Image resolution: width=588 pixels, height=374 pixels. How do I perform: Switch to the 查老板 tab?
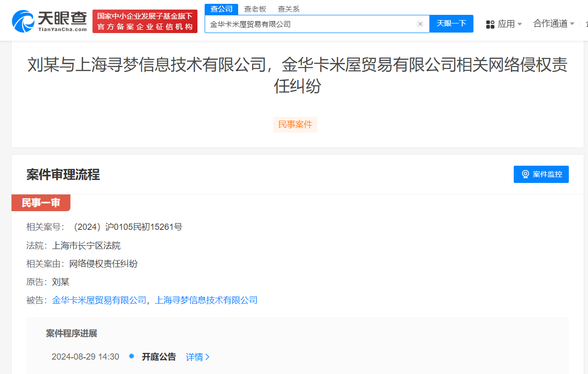(255, 9)
